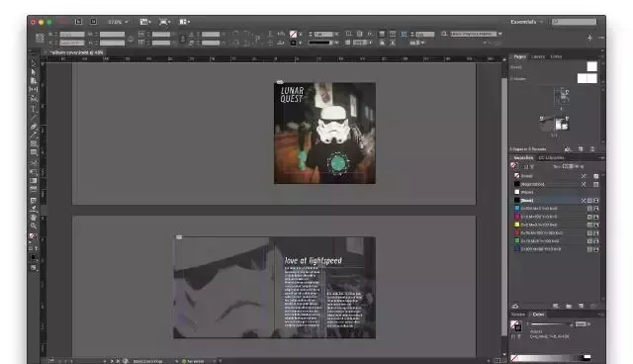Create new page in Pages panel
This screenshot has height=364, width=633.
[581, 149]
